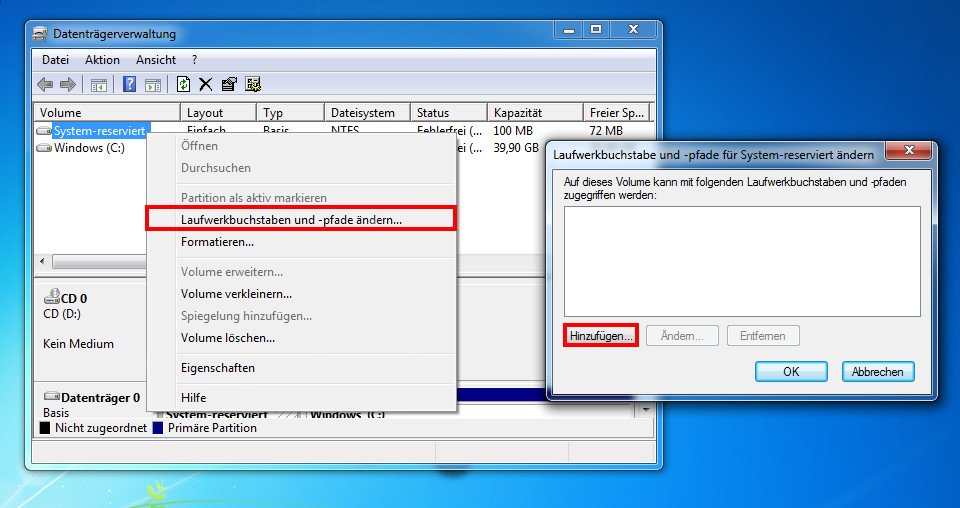Click the 72 MB free space cell
The height and width of the screenshot is (508, 960).
[x=606, y=130]
